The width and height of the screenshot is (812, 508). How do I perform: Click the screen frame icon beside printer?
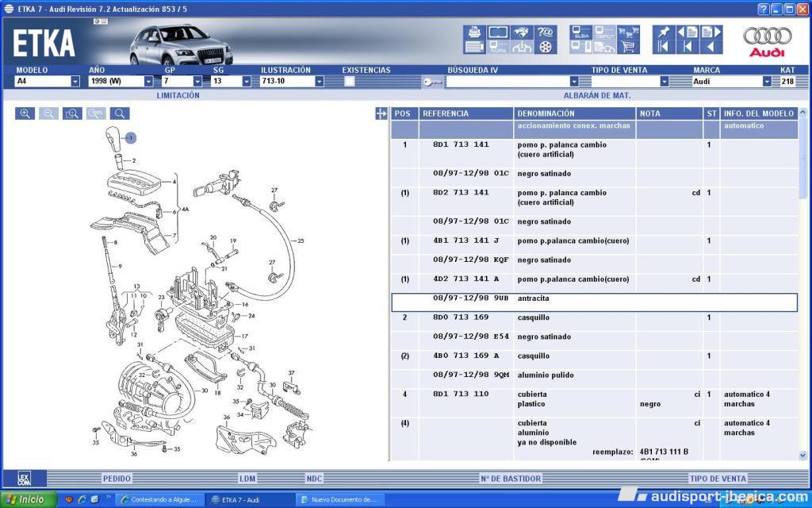coord(498,32)
